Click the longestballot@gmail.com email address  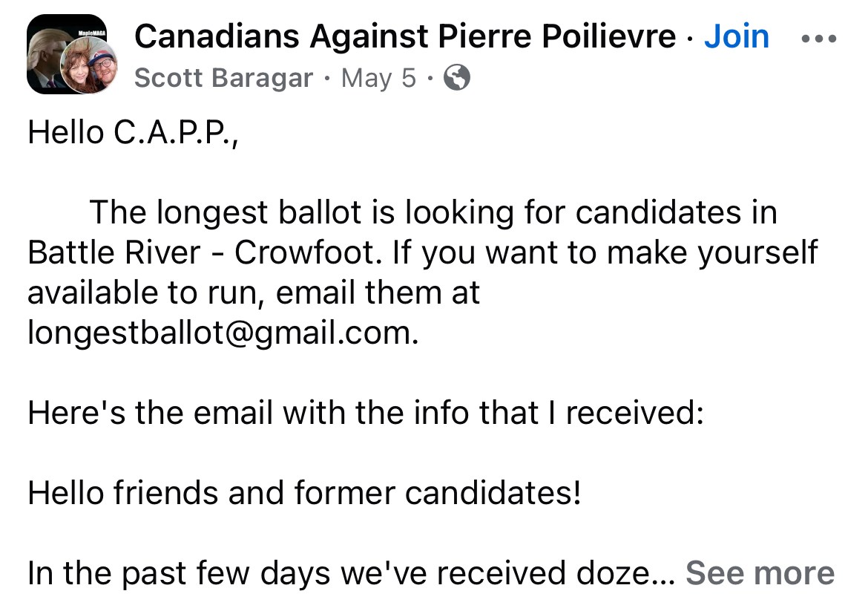[x=223, y=332]
